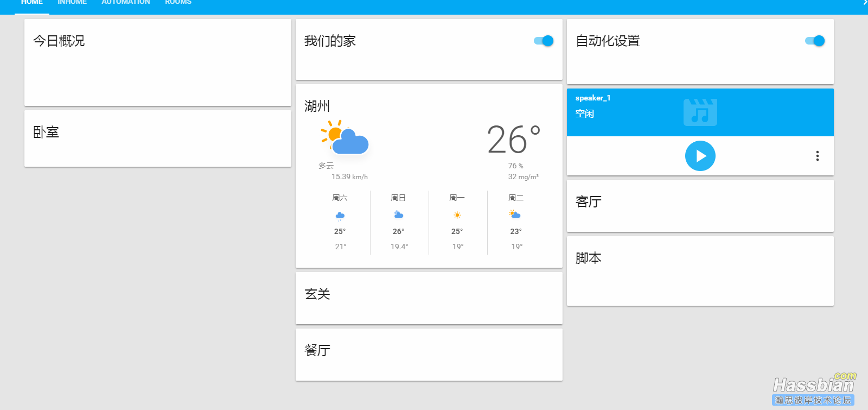Click the 空闲 speaker status text
Image resolution: width=868 pixels, height=410 pixels.
(585, 113)
